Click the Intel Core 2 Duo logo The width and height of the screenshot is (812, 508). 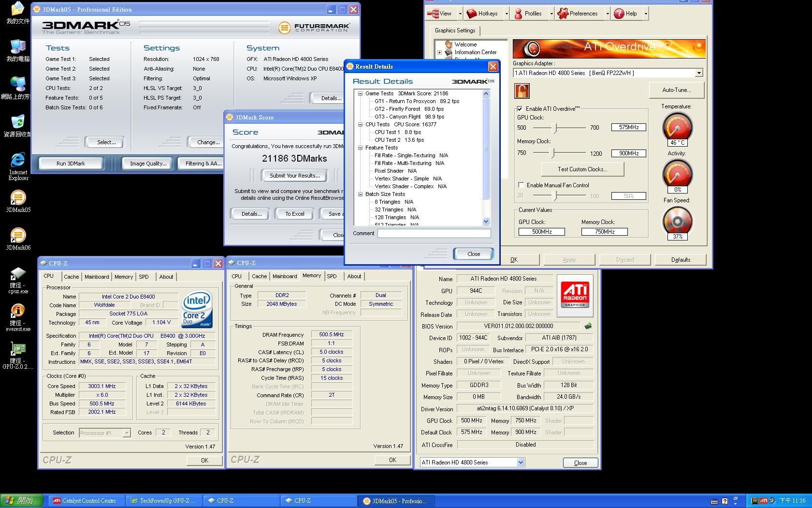197,309
